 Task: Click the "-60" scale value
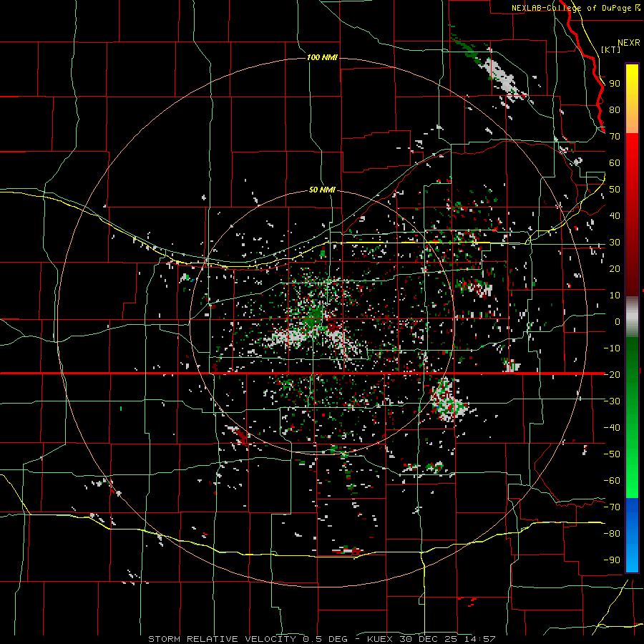612,481
